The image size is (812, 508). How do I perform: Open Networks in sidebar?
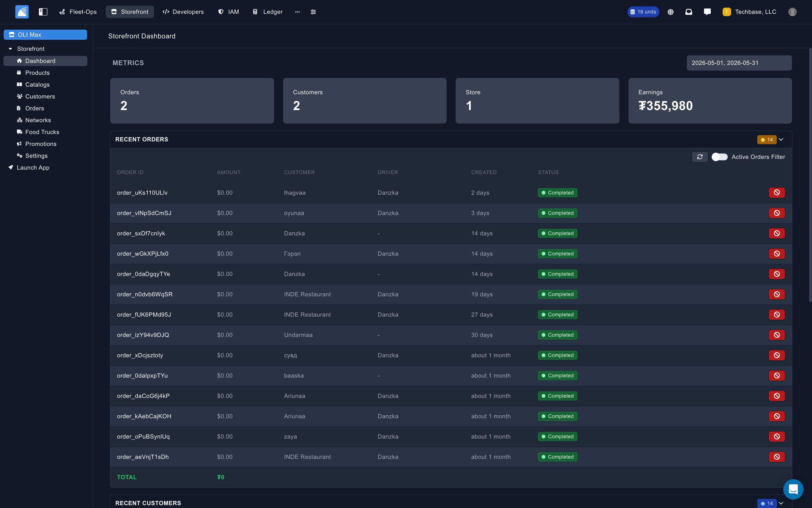coord(45,120)
